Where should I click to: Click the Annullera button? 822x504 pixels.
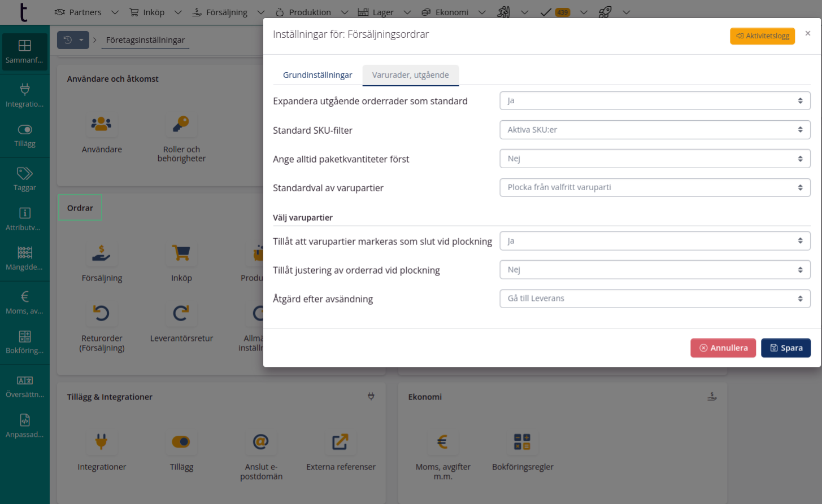point(723,348)
